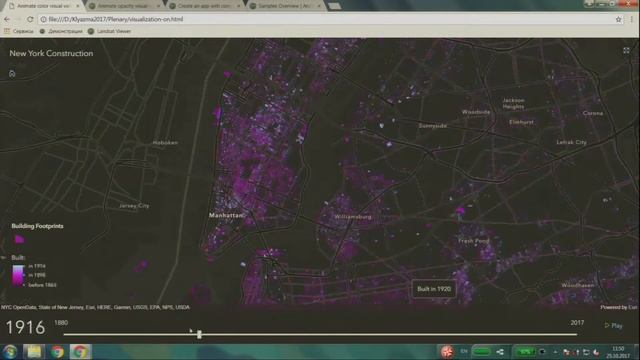The width and height of the screenshot is (640, 360).
Task: Click the Lefrak City map label
Action: tap(571, 142)
